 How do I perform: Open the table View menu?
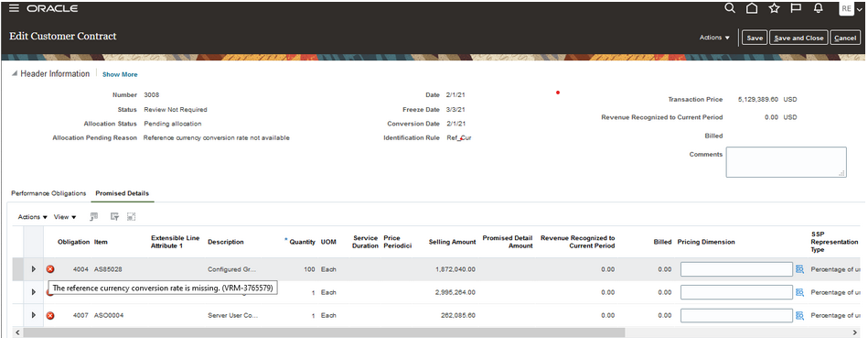65,217
